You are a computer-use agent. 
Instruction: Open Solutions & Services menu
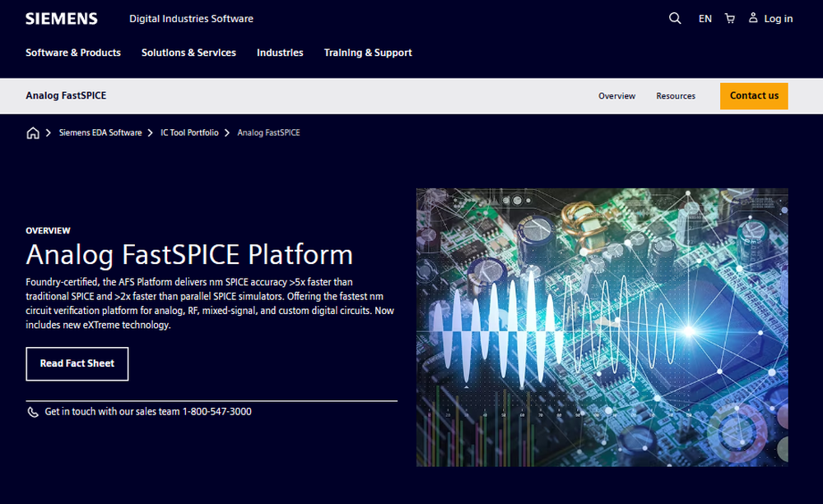coord(188,53)
